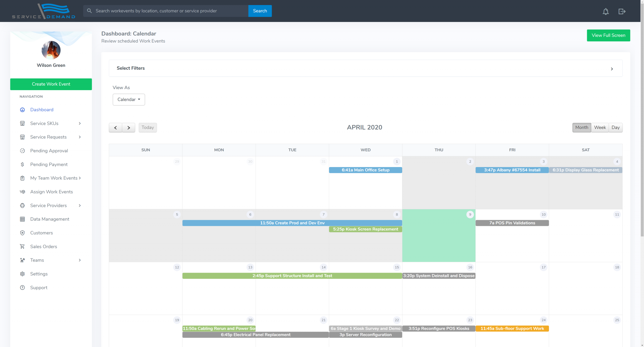This screenshot has height=347, width=644.
Task: Click the Pending Payment dollar icon
Action: point(22,164)
